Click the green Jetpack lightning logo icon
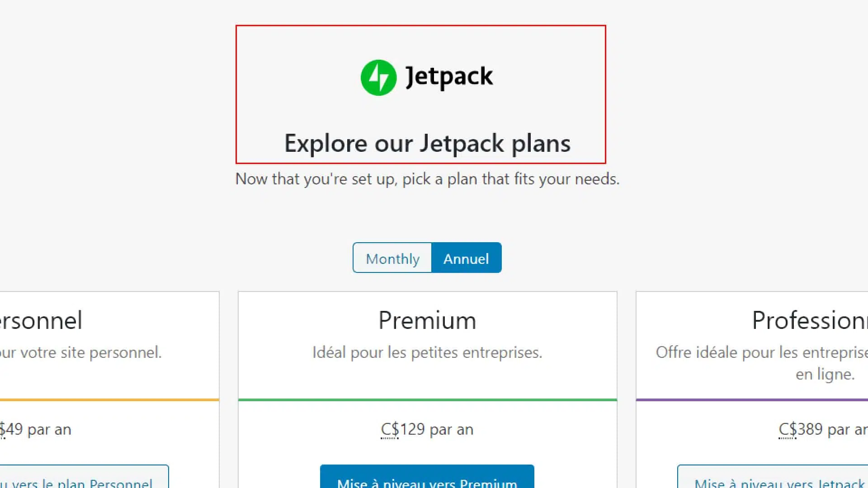This screenshot has width=868, height=488. (378, 78)
